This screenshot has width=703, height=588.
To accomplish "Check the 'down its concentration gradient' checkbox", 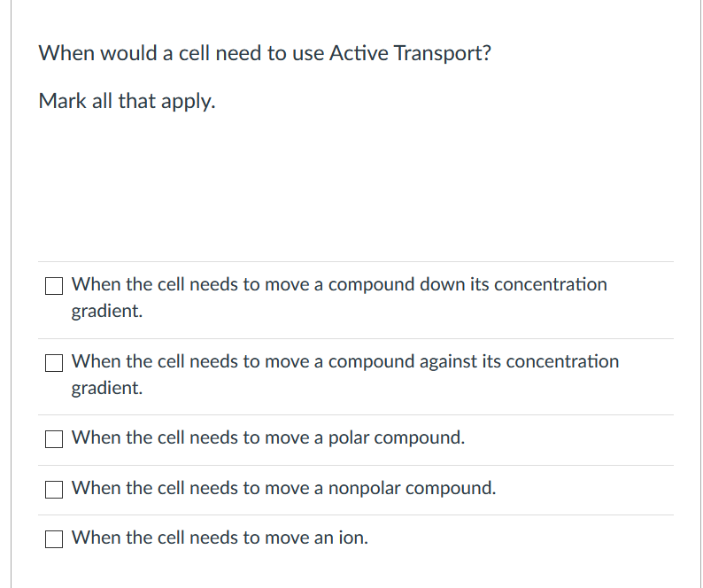I will (x=54, y=286).
